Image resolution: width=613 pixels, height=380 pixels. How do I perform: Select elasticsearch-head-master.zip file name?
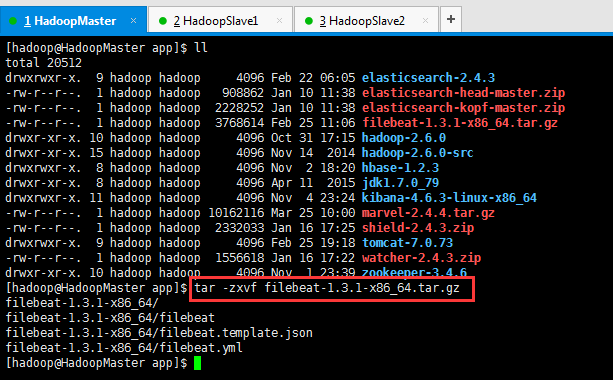pyautogui.click(x=463, y=93)
